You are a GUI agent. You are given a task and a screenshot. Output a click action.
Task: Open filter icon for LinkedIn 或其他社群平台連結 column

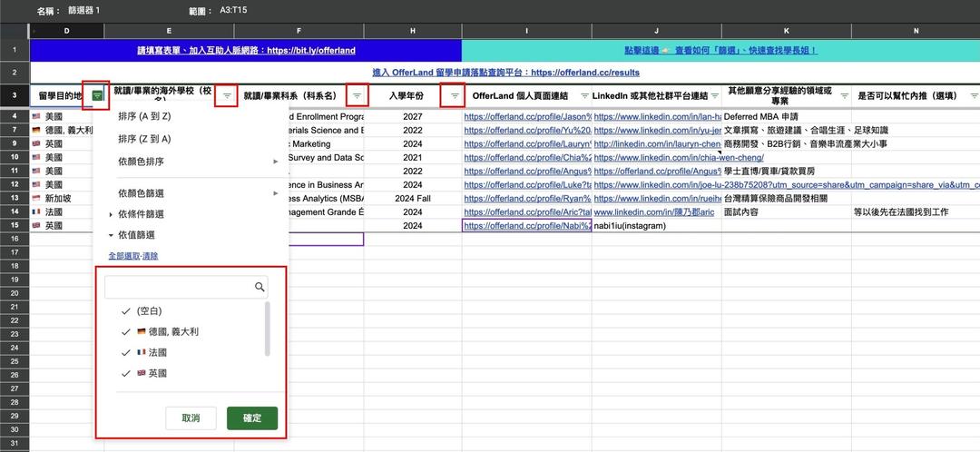point(714,95)
